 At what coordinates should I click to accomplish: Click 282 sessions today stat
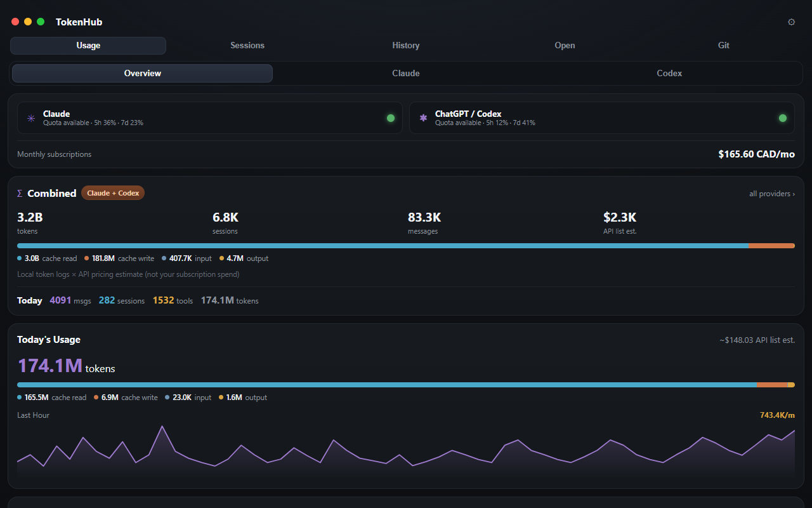(122, 300)
